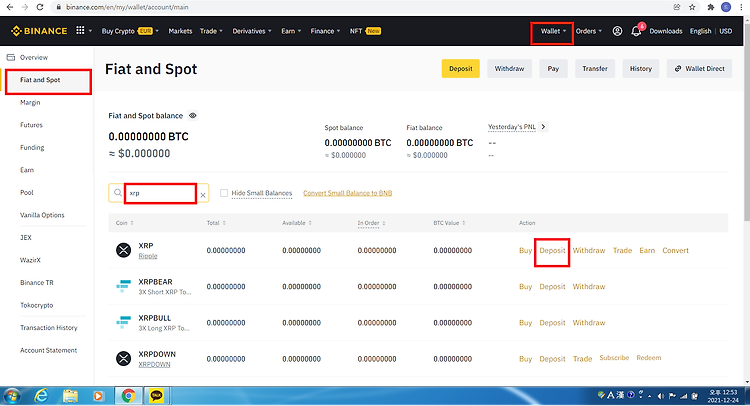Click the History button
This screenshot has height=406, width=750.
641,68
